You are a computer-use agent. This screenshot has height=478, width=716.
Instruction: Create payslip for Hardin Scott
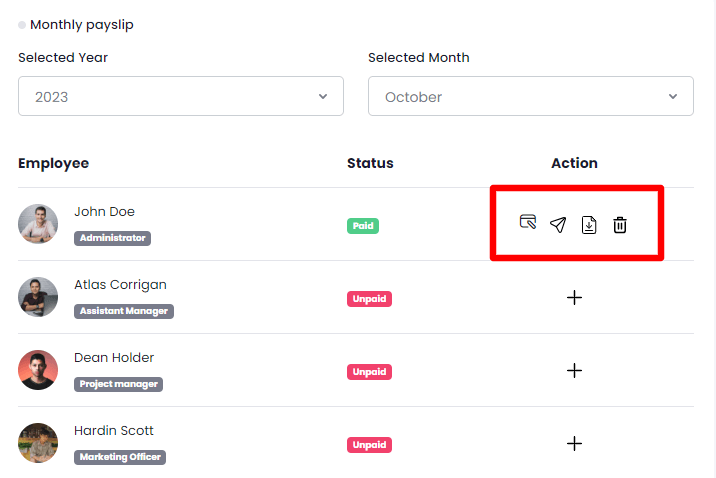[x=574, y=443]
